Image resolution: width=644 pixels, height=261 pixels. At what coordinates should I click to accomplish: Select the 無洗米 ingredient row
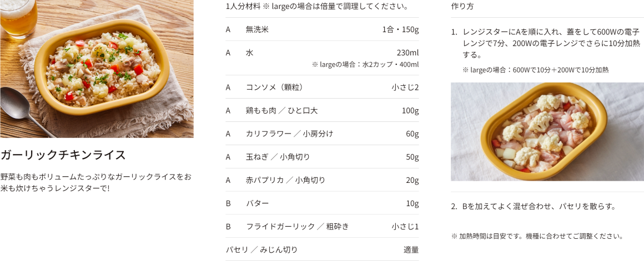(322, 29)
